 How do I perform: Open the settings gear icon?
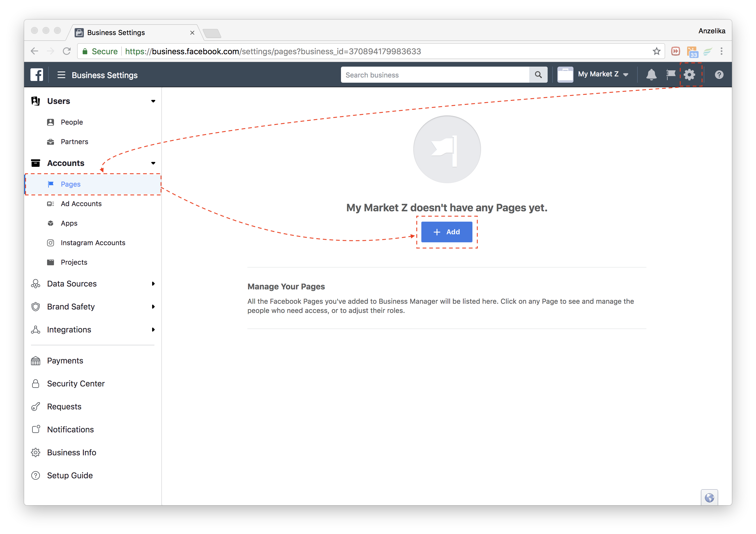click(x=691, y=75)
